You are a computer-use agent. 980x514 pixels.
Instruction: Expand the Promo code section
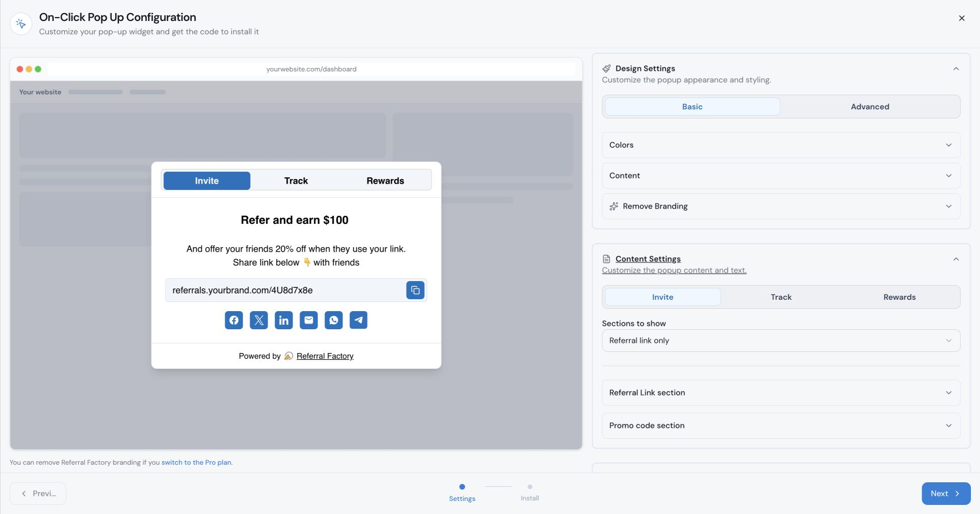coord(781,426)
